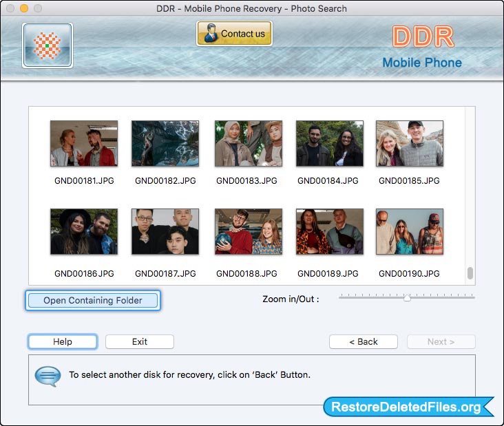Select thumbnail of GND00181.JPG
Screen dimensions: 504x426
coord(84,143)
